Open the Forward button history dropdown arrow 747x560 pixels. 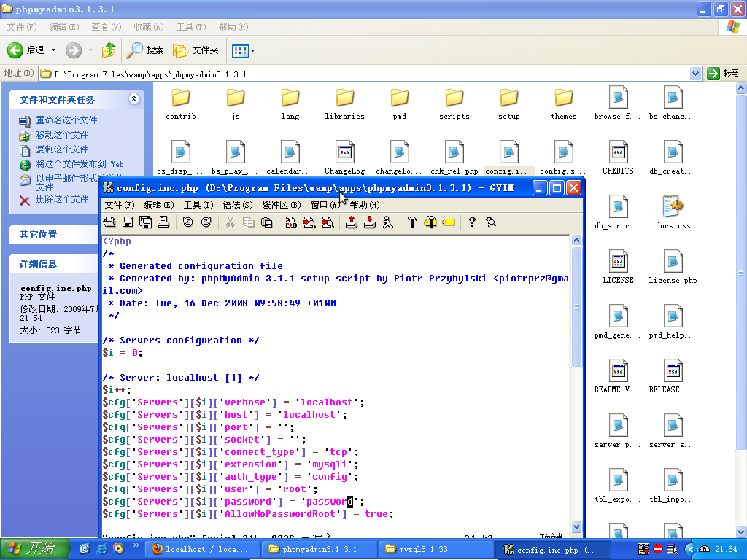(90, 50)
